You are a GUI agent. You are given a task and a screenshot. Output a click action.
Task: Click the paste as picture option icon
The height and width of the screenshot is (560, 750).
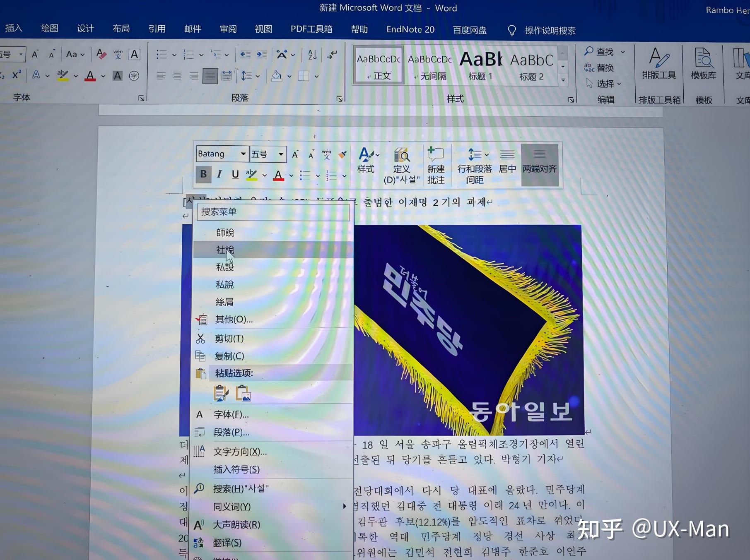pos(244,393)
